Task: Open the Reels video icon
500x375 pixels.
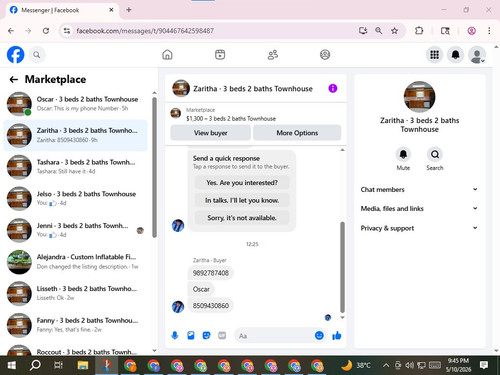Action: (x=220, y=55)
